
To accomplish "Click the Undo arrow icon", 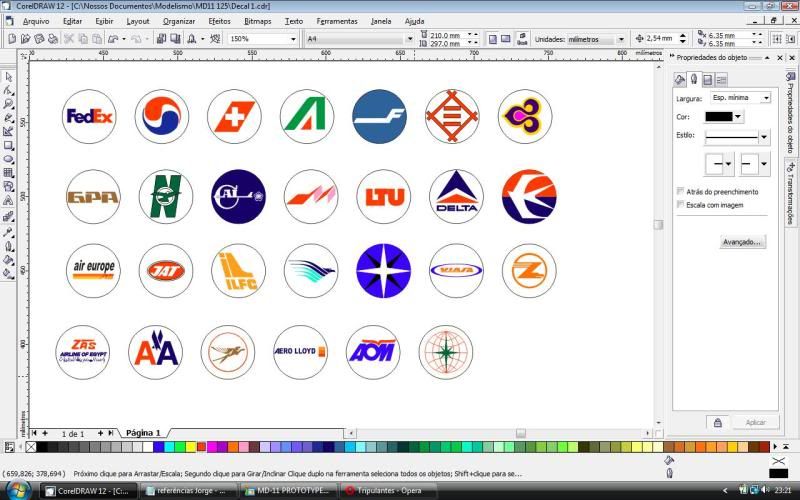I will point(113,39).
